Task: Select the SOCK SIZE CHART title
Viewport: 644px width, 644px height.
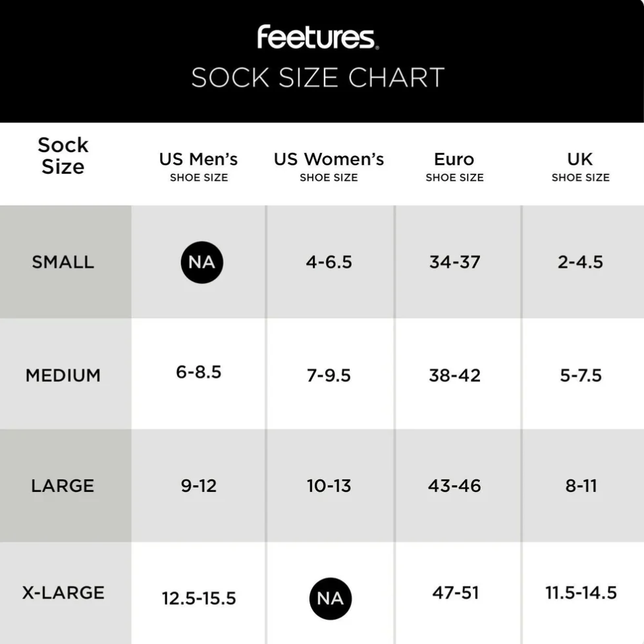Action: click(x=318, y=77)
